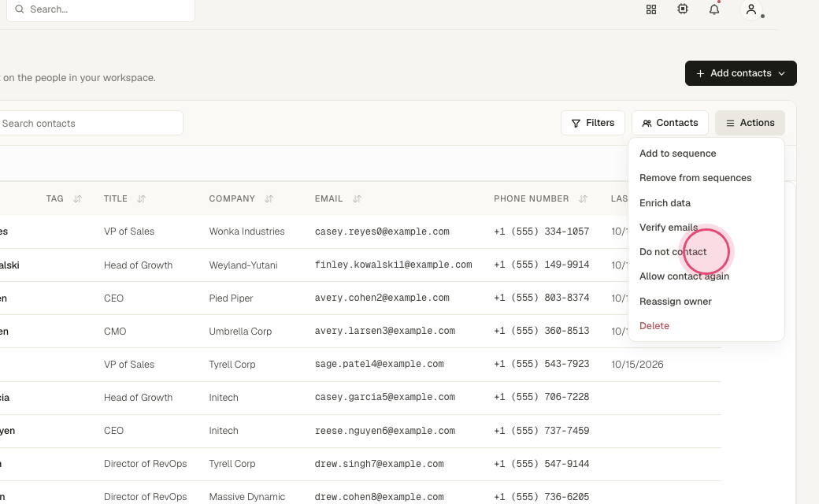Close the Actions dropdown menu button
The height and width of the screenshot is (504, 819).
coord(750,123)
